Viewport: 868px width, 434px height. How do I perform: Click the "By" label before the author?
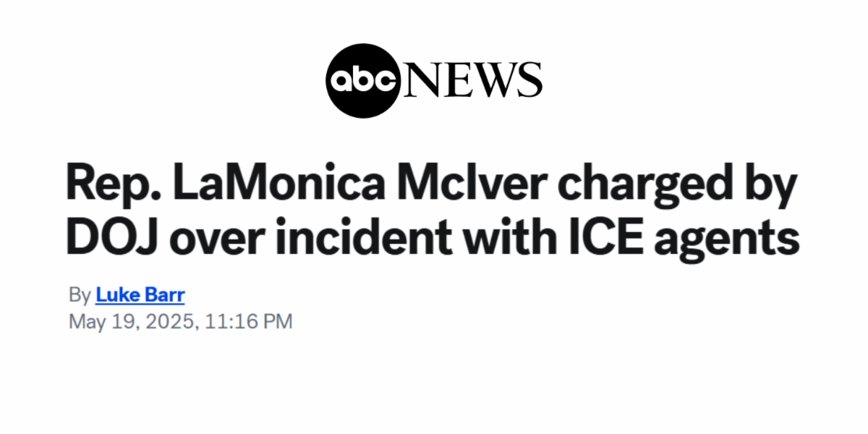coord(80,295)
